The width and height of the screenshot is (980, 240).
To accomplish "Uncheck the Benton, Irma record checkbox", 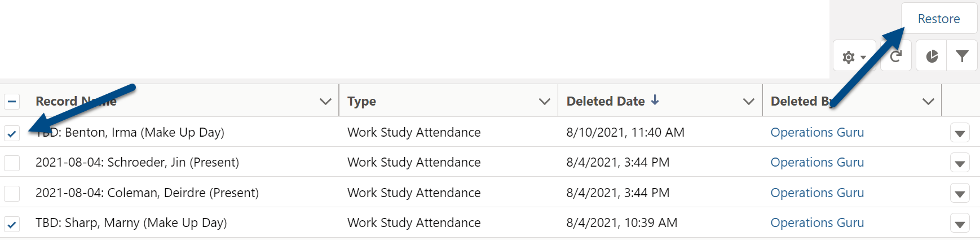I will 12,133.
